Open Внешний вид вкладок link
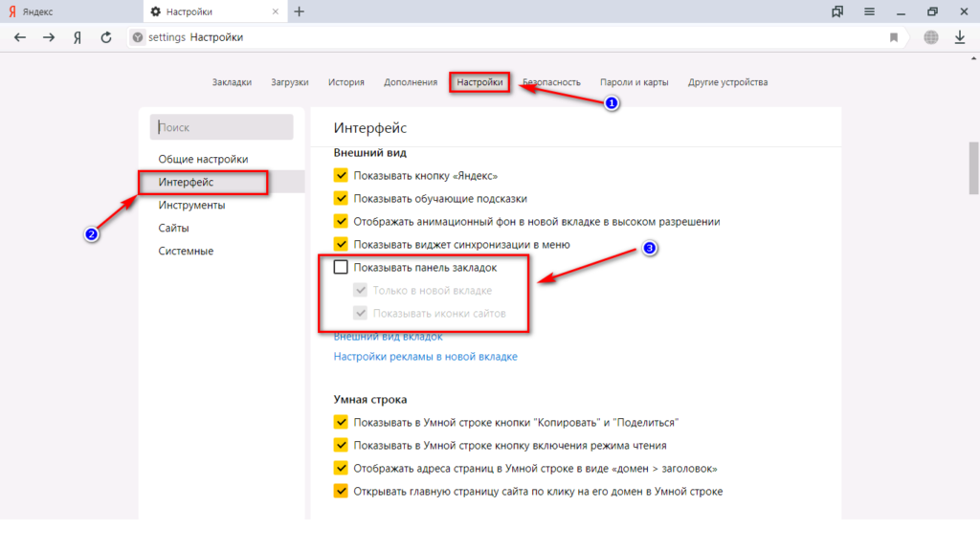Screen dimensions: 980x551 click(389, 336)
